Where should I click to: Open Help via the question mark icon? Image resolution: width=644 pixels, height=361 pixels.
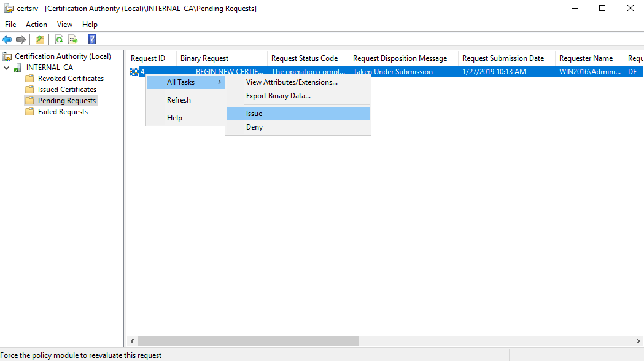pyautogui.click(x=91, y=40)
